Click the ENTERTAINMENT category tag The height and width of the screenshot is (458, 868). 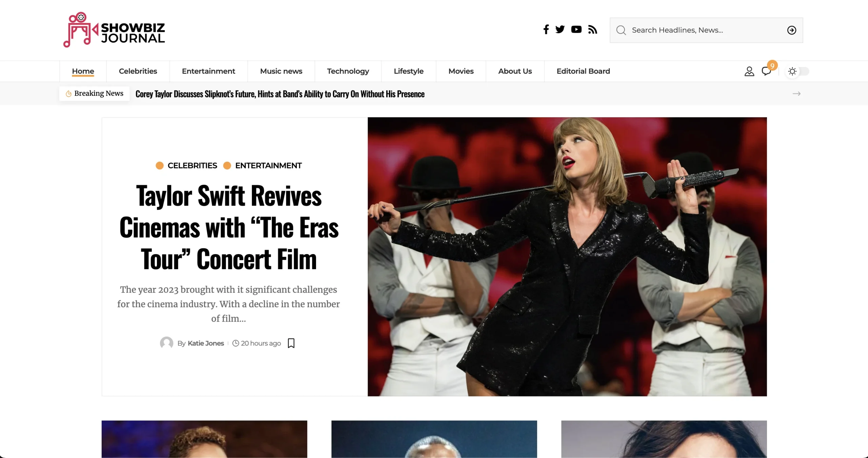pos(268,166)
